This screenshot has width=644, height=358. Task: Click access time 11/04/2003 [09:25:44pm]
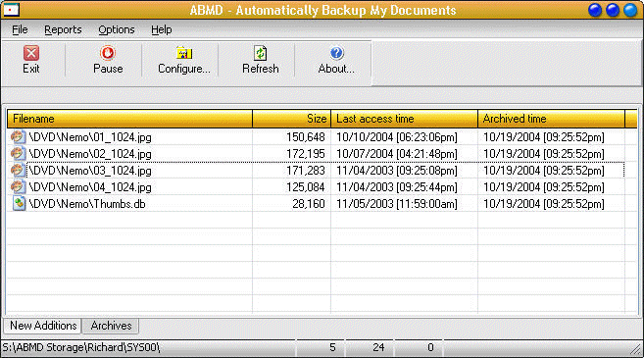click(397, 187)
